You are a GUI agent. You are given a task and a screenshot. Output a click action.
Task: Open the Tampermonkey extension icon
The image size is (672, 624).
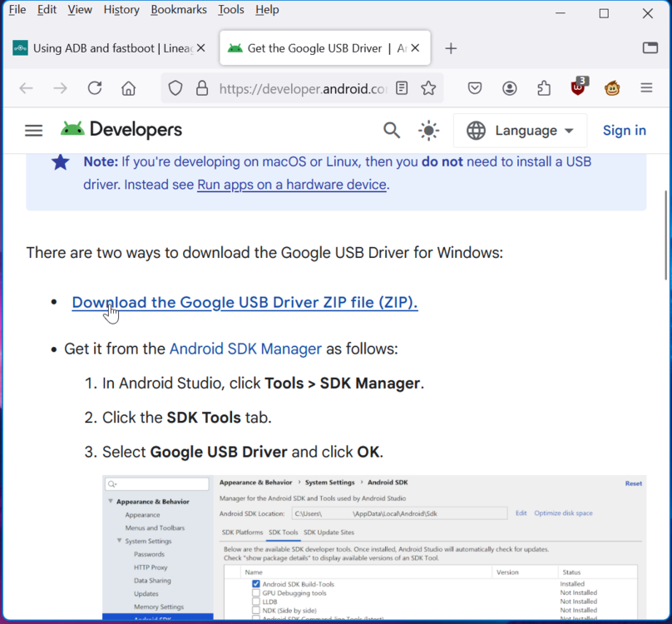click(x=611, y=87)
